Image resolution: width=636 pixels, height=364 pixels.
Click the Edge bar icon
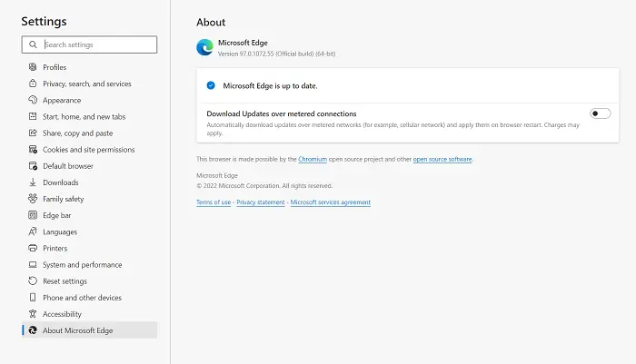[x=33, y=215]
